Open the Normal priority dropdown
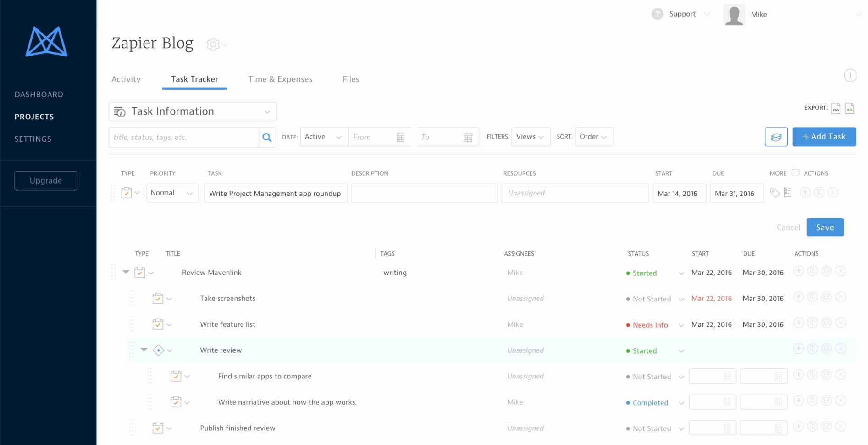The image size is (868, 445). click(172, 193)
